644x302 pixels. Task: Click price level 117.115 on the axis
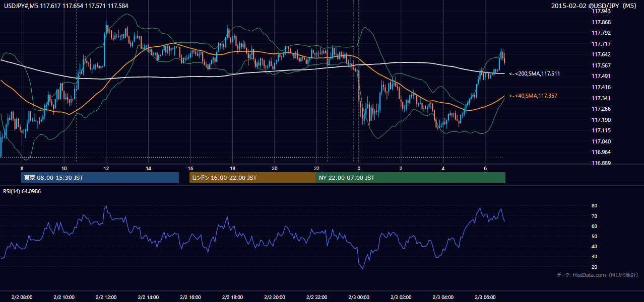pos(601,130)
